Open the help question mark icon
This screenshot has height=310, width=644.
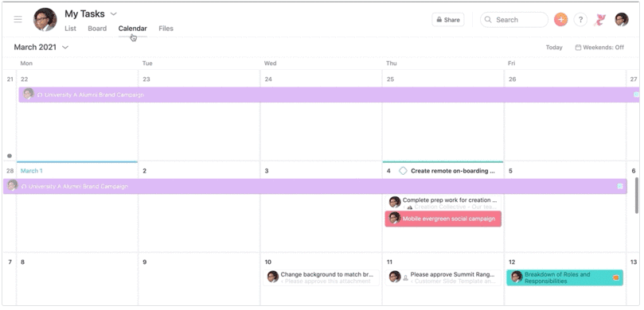coord(580,19)
